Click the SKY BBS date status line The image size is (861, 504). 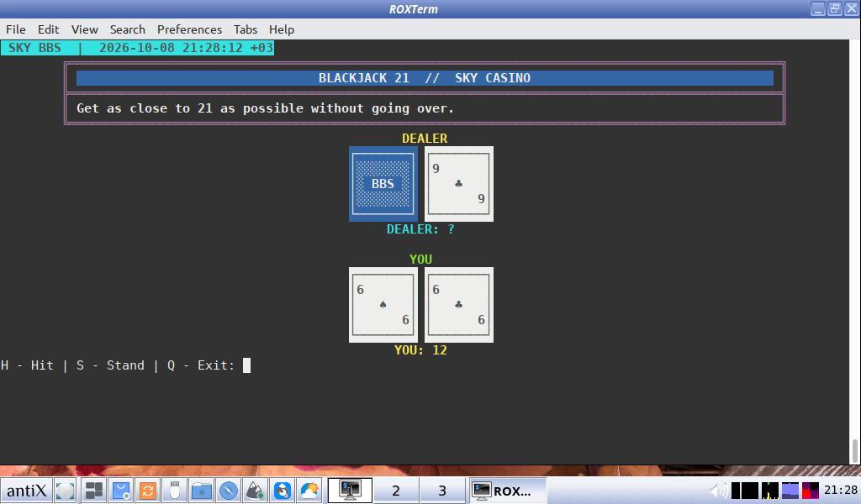[x=137, y=48]
